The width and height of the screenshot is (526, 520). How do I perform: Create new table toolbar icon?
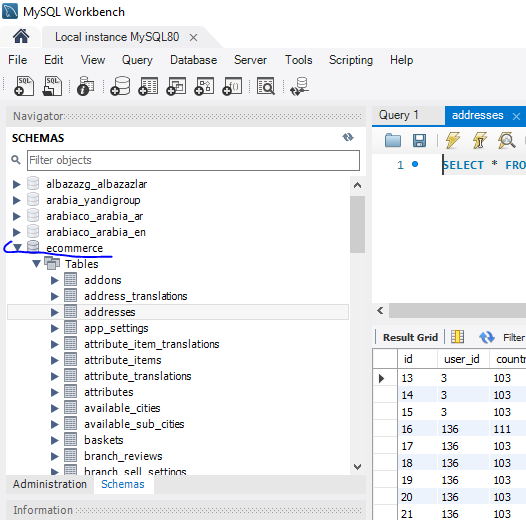[148, 86]
